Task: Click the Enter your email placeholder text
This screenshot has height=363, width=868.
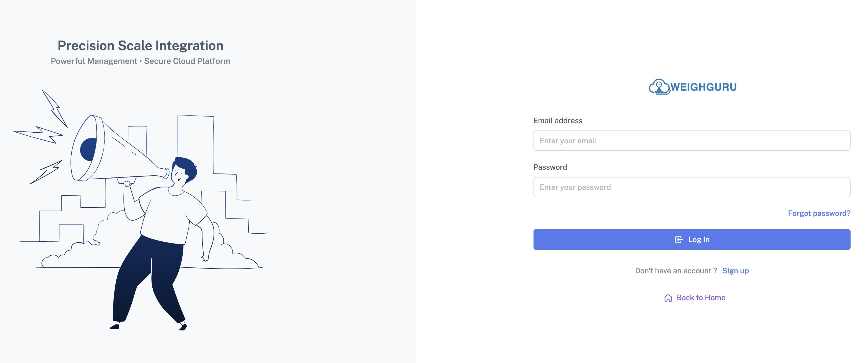Action: tap(568, 140)
